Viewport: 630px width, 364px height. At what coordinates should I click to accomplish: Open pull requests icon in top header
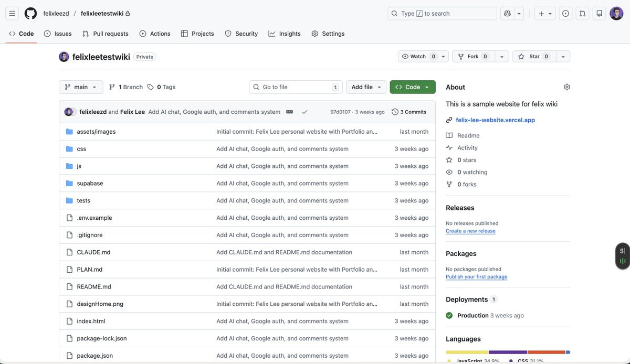pos(582,14)
